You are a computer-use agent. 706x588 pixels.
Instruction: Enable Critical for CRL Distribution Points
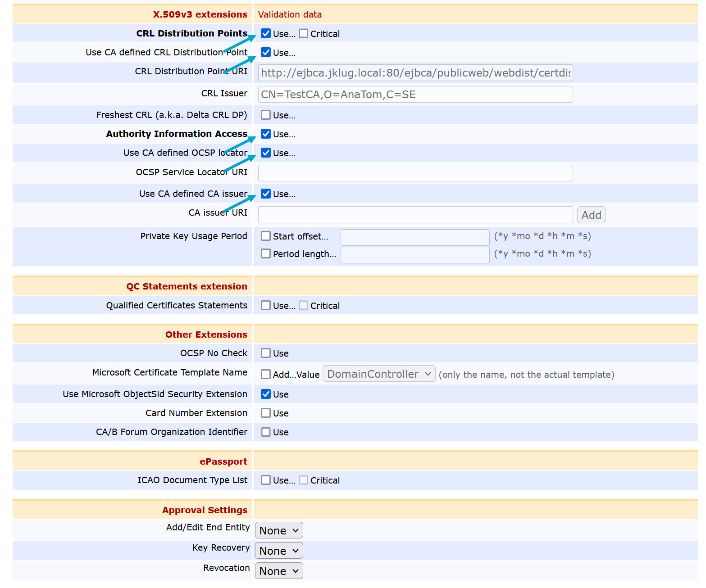[x=304, y=34]
